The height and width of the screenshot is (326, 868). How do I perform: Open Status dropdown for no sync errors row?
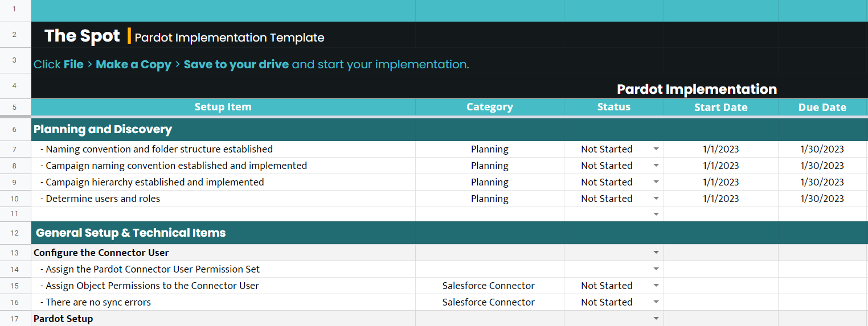pos(656,302)
